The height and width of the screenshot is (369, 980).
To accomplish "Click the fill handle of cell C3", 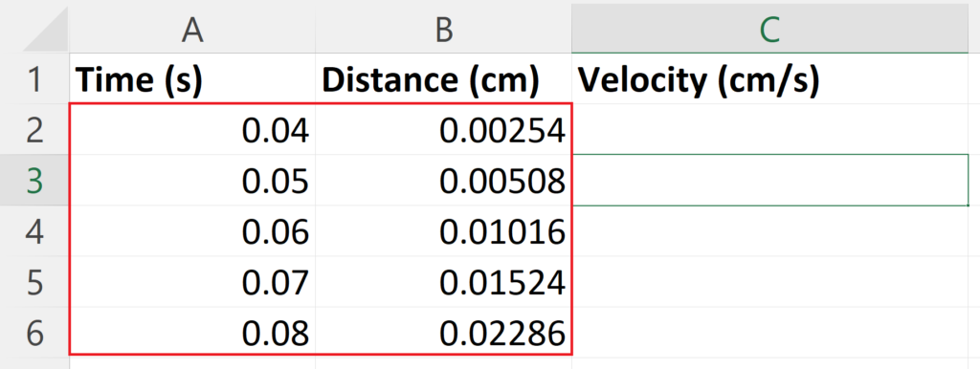I will click(969, 205).
